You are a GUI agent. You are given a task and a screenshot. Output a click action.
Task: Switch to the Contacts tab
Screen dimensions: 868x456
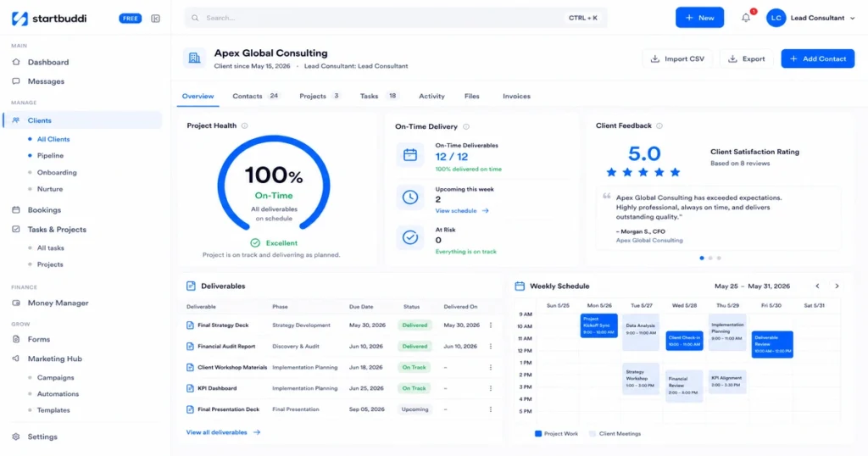point(256,97)
